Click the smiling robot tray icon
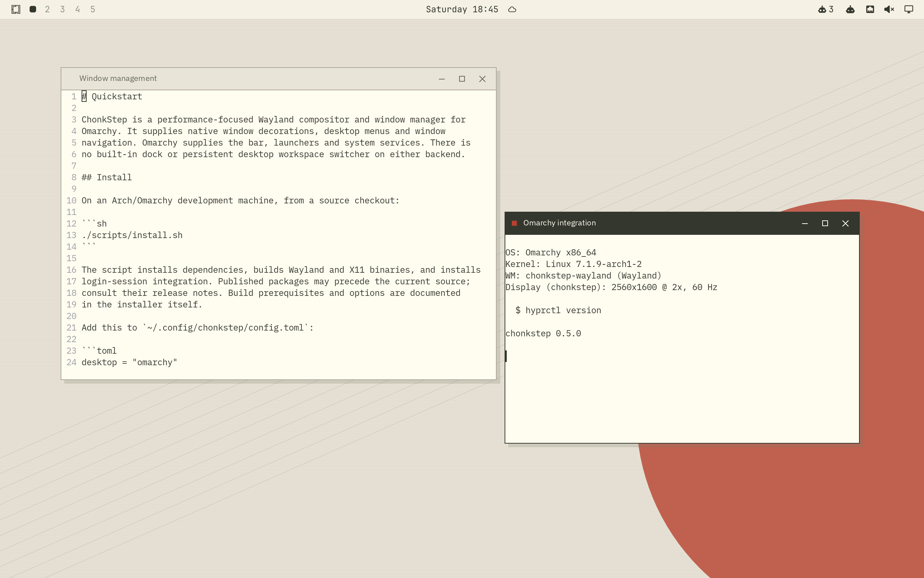Image resolution: width=924 pixels, height=578 pixels. [x=850, y=9]
